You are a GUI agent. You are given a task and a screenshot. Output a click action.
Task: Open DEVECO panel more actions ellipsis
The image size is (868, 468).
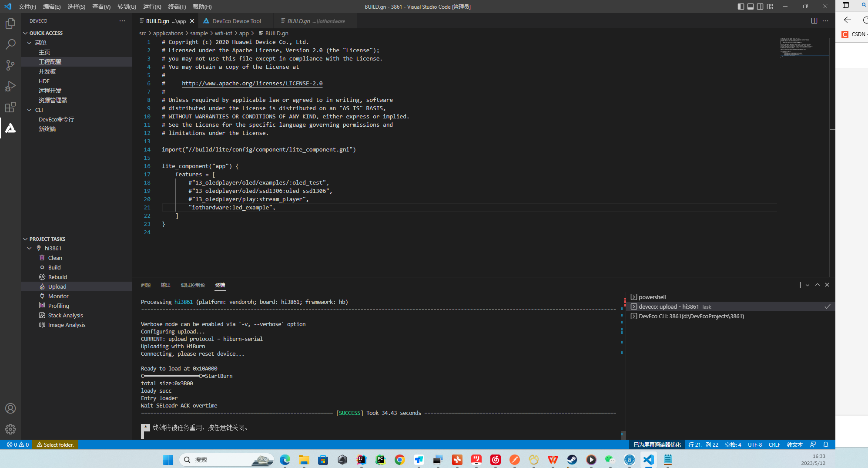point(122,21)
